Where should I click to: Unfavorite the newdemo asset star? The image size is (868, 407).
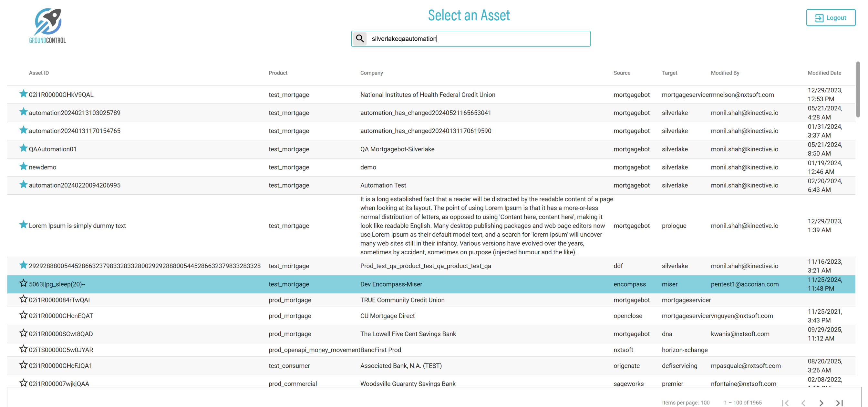tap(23, 167)
